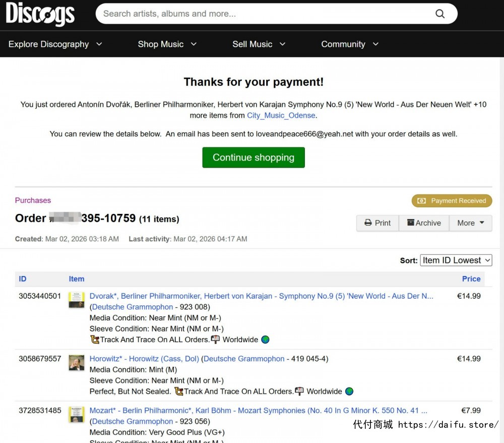This screenshot has height=443, width=504.
Task: Open the More actions dropdown
Action: 470,223
